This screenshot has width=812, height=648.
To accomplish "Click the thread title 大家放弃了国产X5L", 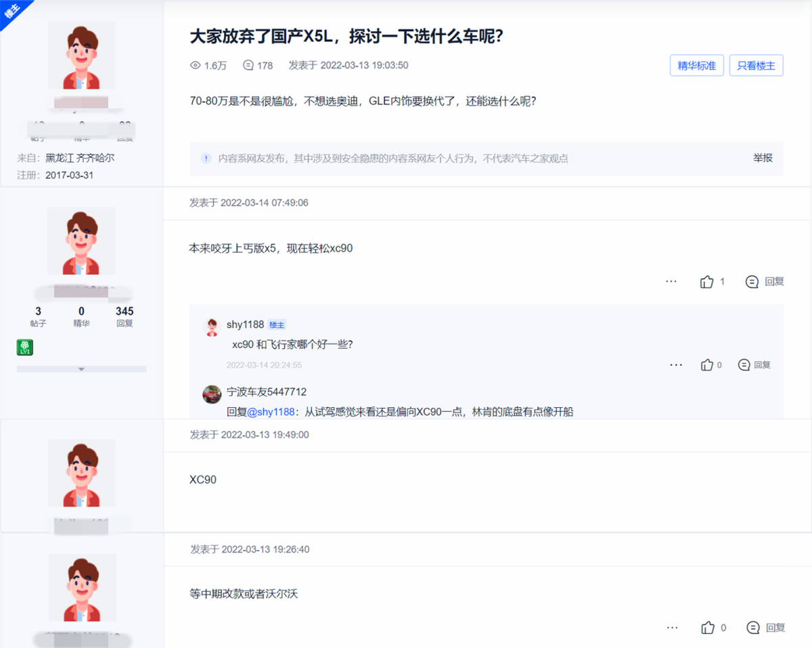I will click(346, 36).
